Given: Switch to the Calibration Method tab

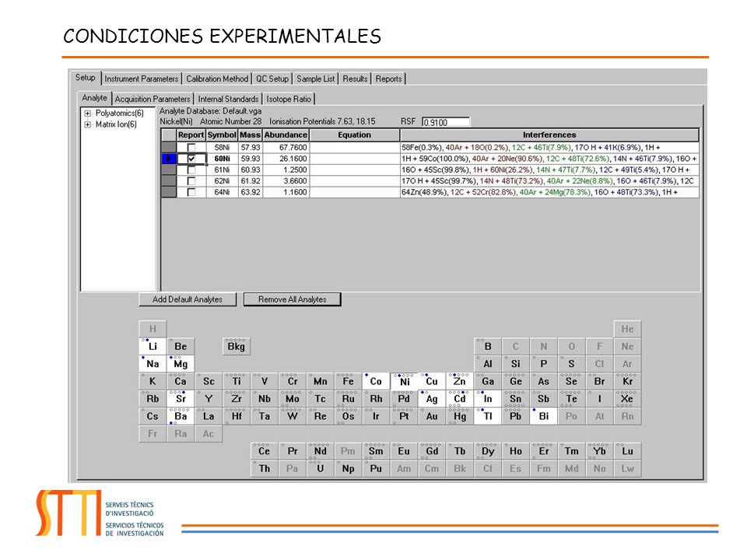Looking at the screenshot, I should (x=217, y=79).
